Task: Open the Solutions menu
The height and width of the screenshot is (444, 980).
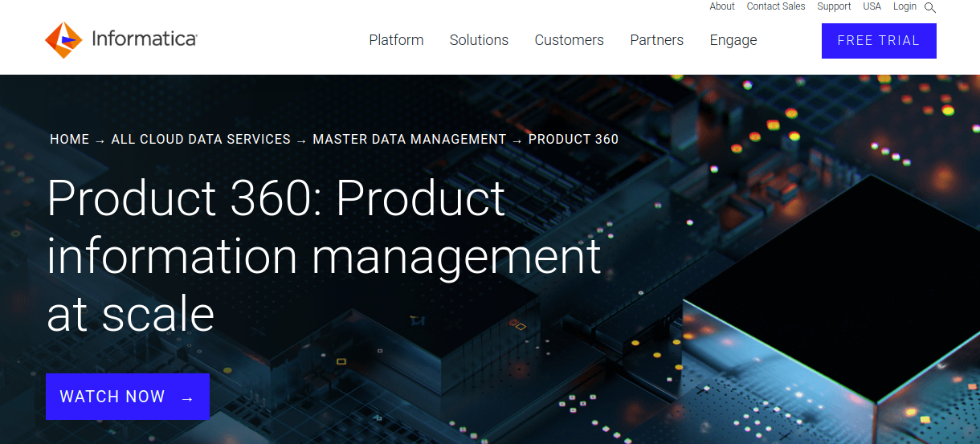Action: click(x=479, y=40)
